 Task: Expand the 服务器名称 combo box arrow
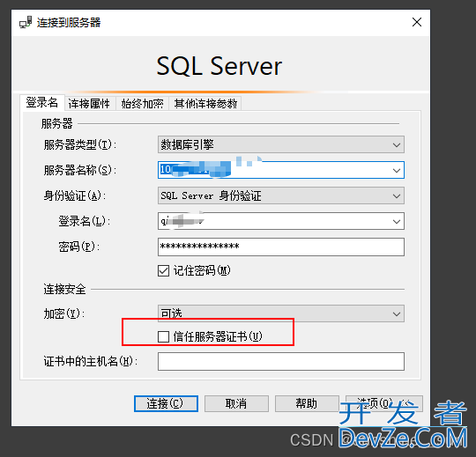[397, 171]
